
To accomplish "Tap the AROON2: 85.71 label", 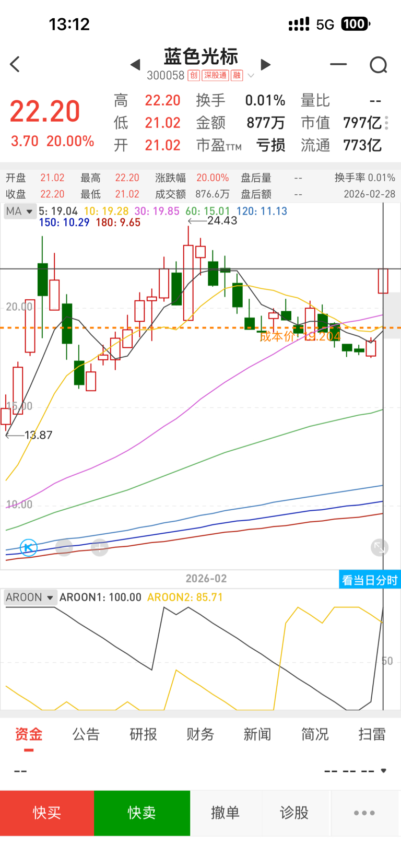I will pyautogui.click(x=185, y=597).
